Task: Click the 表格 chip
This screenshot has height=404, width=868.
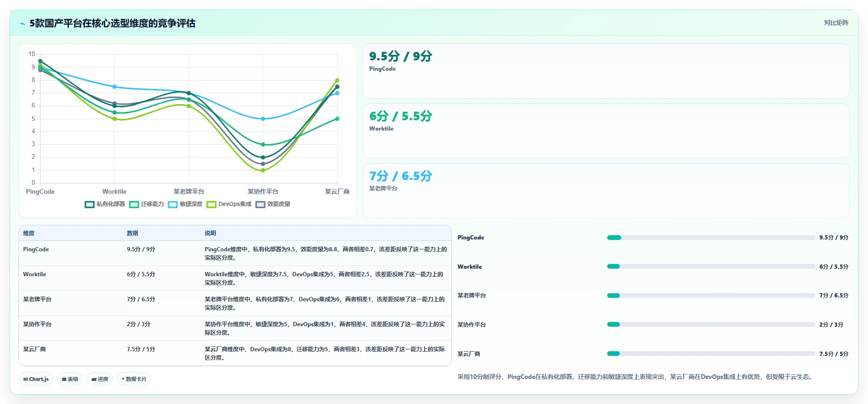Action: coord(70,379)
